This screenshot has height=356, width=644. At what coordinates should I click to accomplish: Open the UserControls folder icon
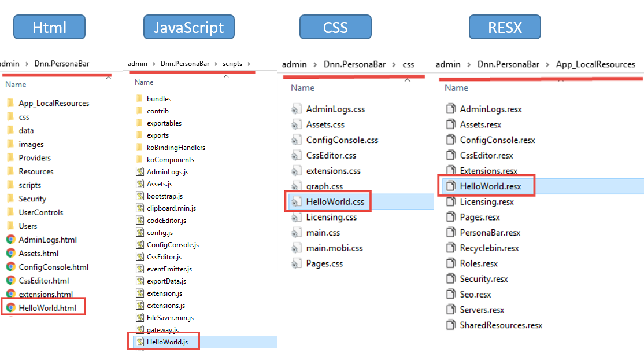point(10,212)
